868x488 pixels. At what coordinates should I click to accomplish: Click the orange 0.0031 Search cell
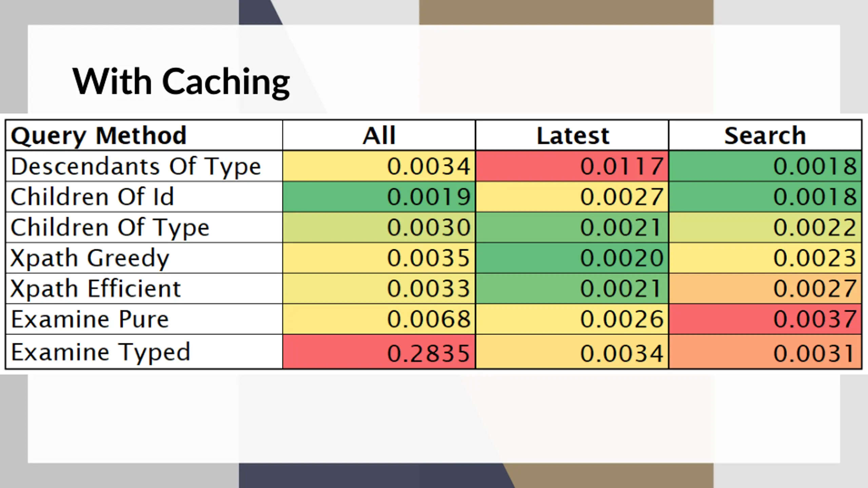765,351
